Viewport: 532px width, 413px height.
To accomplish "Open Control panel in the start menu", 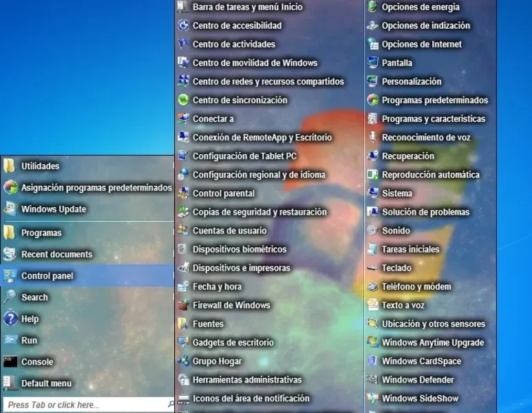I will point(87,275).
